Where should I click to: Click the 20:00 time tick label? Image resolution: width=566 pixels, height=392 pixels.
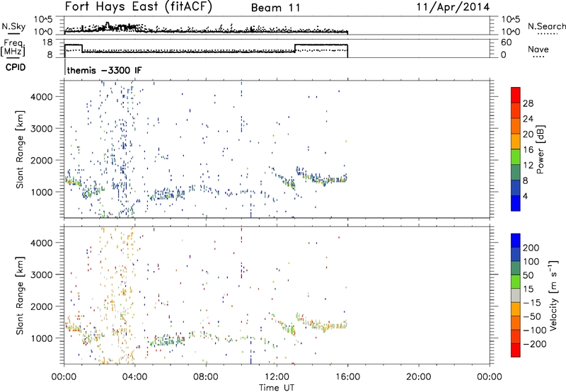point(418,377)
